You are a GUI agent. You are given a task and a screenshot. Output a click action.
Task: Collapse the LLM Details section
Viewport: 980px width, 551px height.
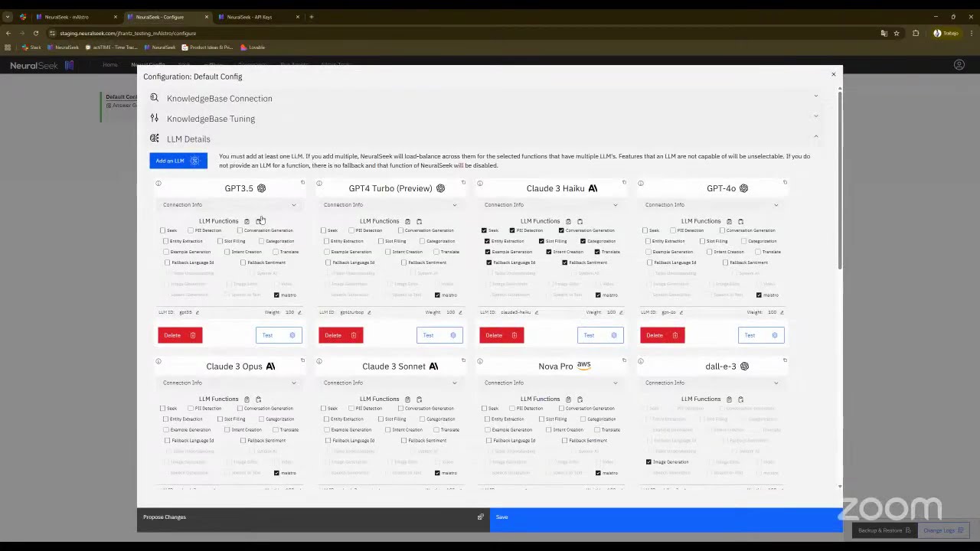pyautogui.click(x=485, y=139)
